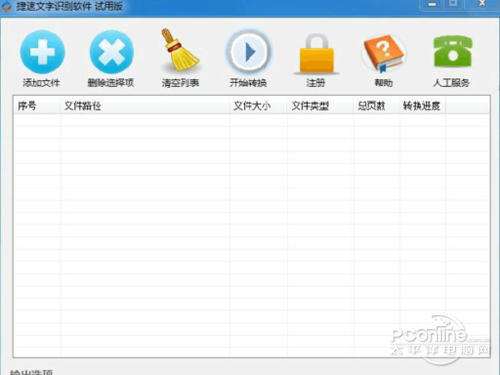Clear the list with the broom icon
Viewport: 500px width, 375px height.
180,50
